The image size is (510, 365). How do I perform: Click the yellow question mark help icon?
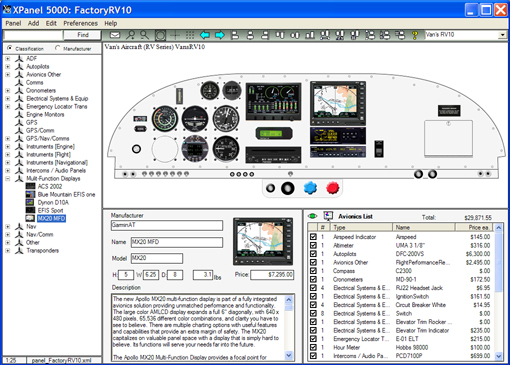click(415, 35)
